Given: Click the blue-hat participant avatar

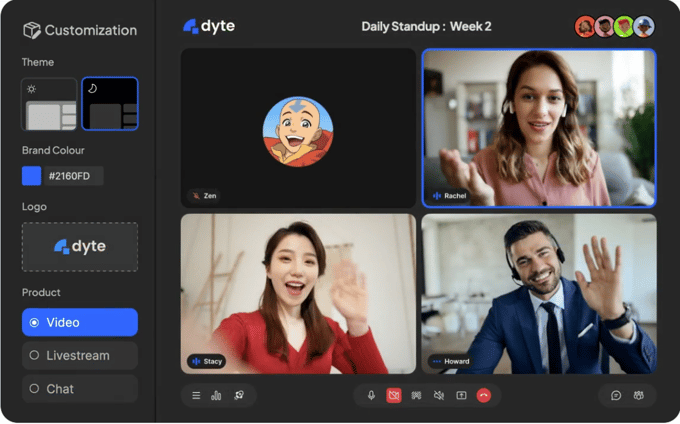Looking at the screenshot, I should point(644,27).
